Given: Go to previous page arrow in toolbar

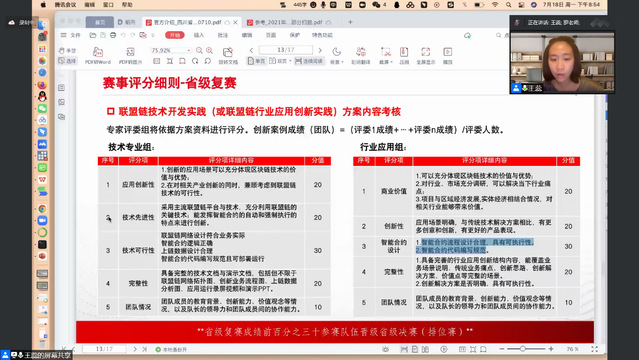Looking at the screenshot, I should click(251, 50).
